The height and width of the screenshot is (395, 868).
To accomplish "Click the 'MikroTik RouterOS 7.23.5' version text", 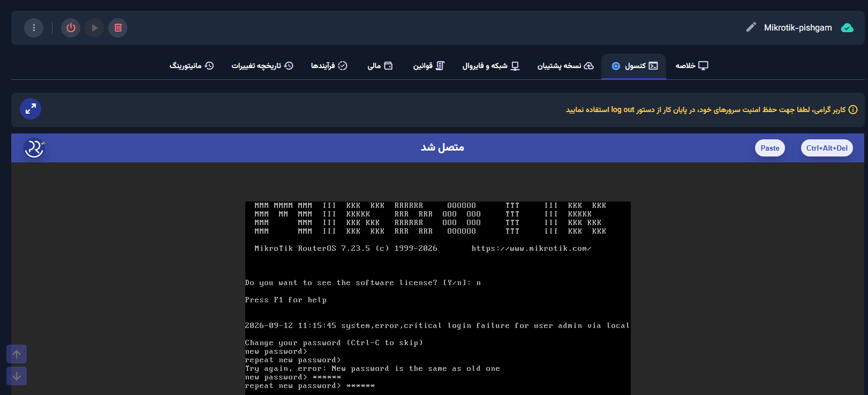I will pos(312,249).
